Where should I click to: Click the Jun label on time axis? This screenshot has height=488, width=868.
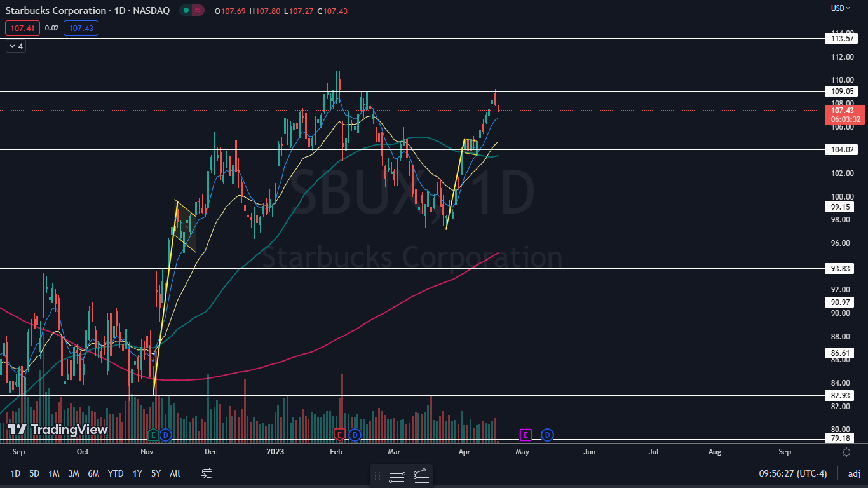tap(590, 452)
